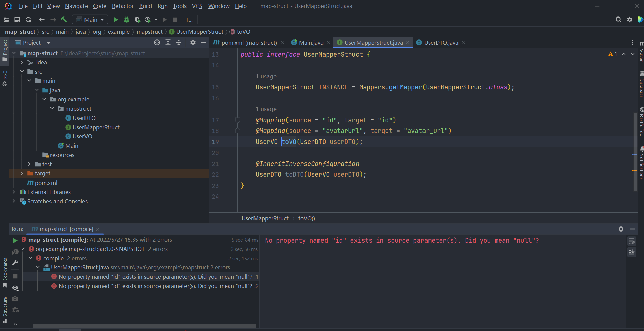Image resolution: width=644 pixels, height=331 pixels.
Task: Open the Main run configuration dropdown
Action: (x=90, y=19)
